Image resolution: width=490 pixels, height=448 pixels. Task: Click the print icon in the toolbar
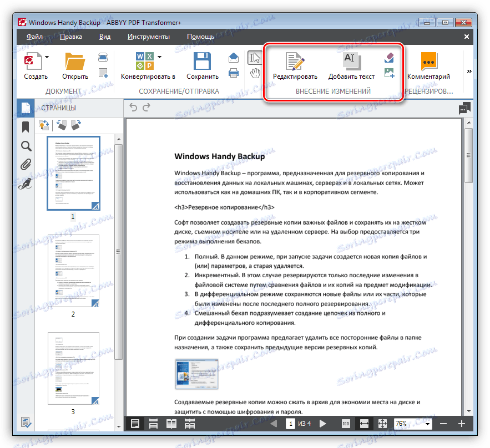pyautogui.click(x=234, y=74)
